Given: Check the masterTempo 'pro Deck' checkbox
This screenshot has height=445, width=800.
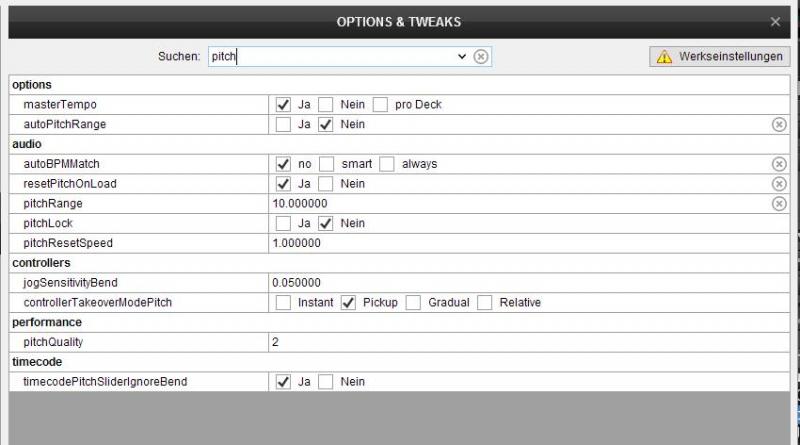Looking at the screenshot, I should coord(380,105).
